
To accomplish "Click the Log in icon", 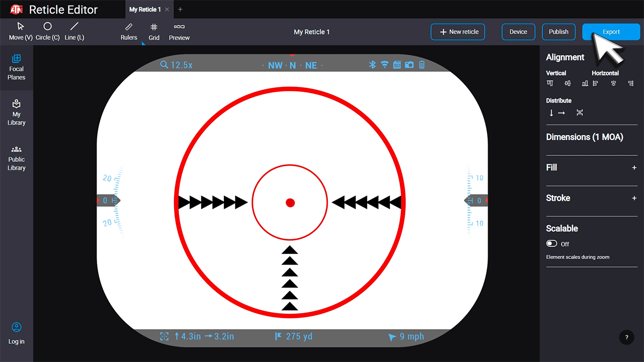I will click(16, 327).
